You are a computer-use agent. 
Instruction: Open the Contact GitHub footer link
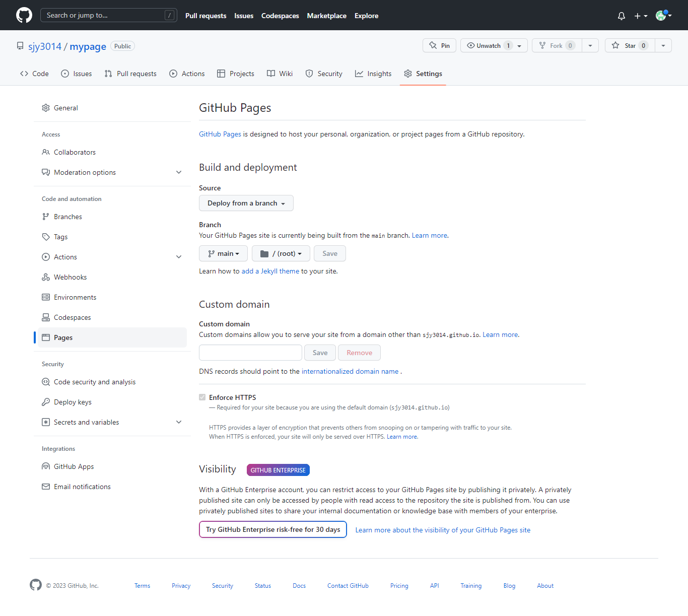click(348, 586)
